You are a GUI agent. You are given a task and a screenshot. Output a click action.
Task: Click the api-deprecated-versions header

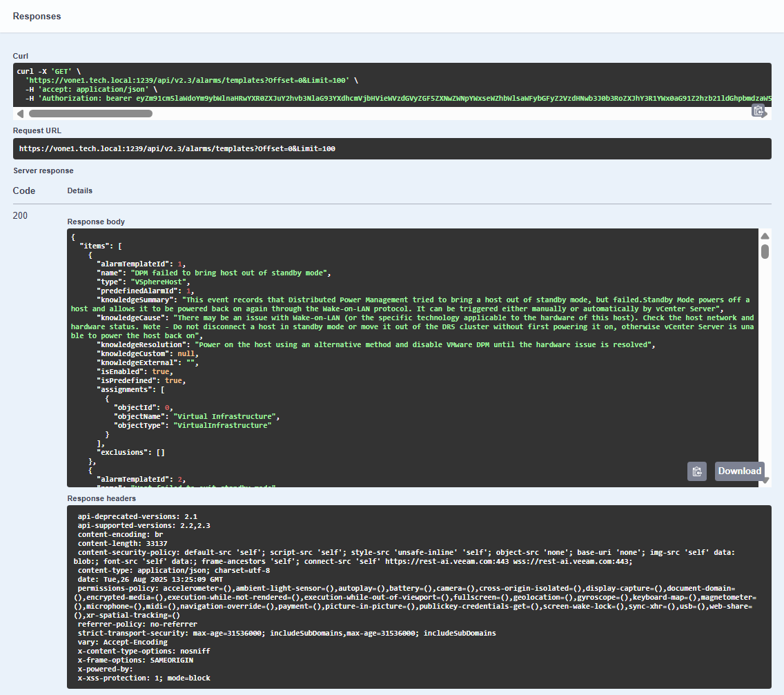pyautogui.click(x=137, y=516)
